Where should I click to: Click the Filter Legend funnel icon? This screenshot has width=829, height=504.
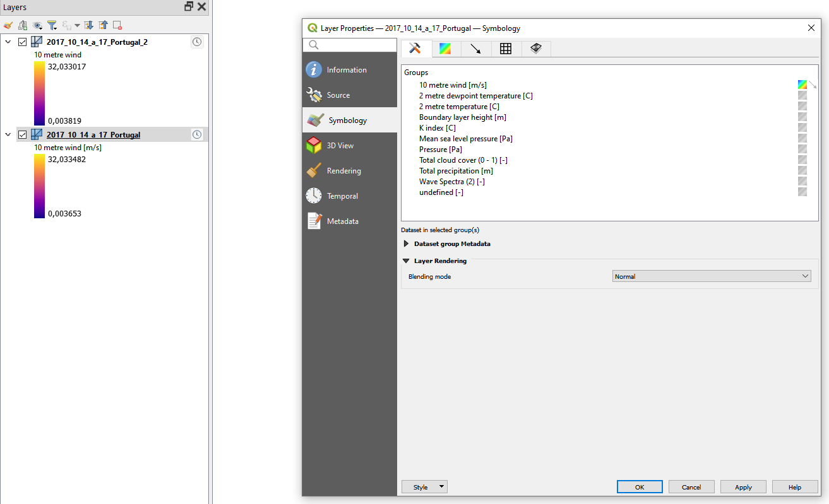51,25
